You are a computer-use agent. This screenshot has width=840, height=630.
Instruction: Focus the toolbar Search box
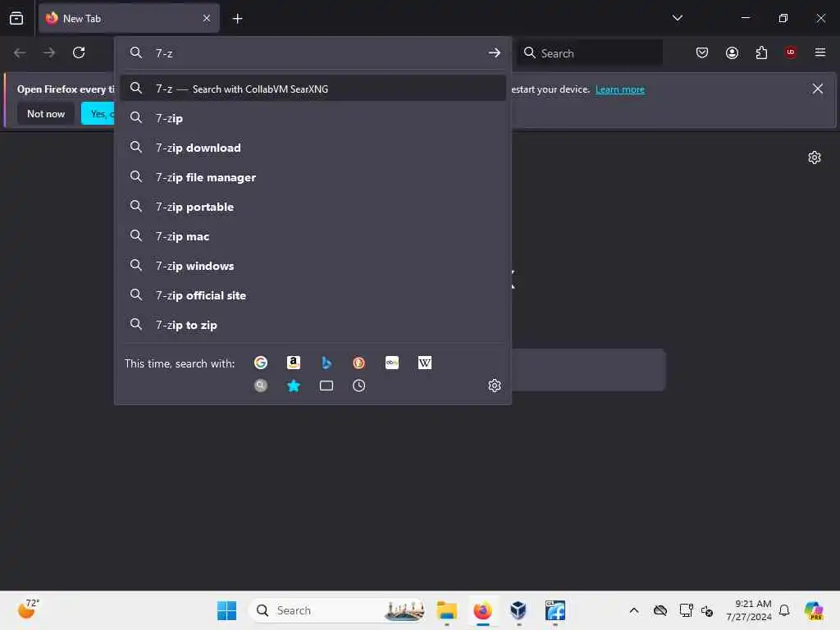tap(589, 53)
